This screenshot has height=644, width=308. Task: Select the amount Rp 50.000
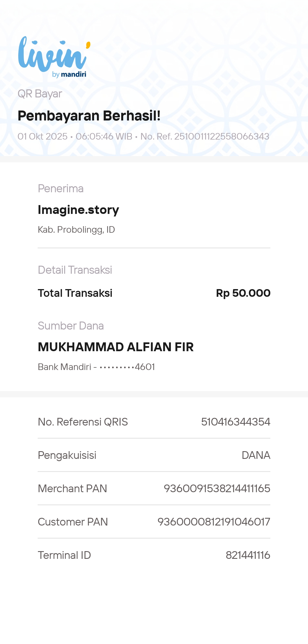(x=243, y=293)
